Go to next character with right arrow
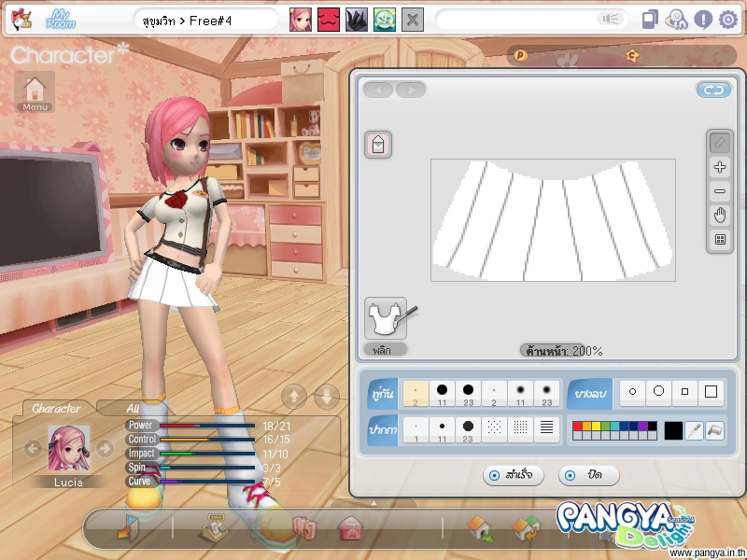Viewport: 747px width, 560px height. (106, 448)
